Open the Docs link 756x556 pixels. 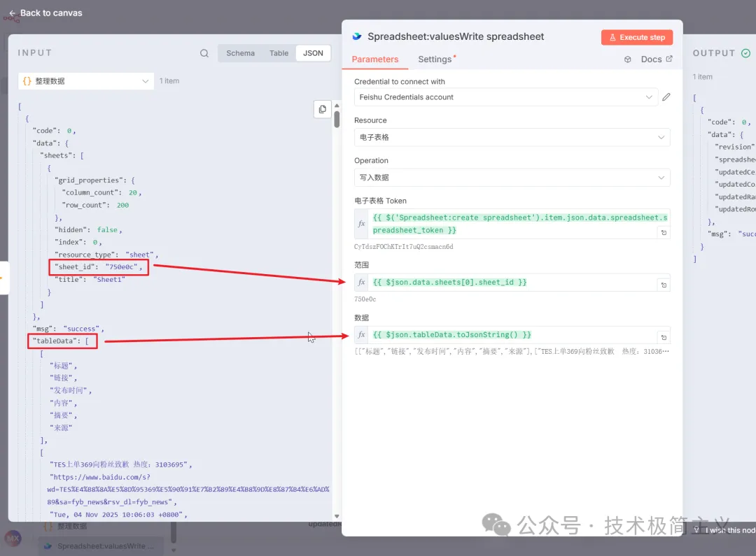pos(656,59)
